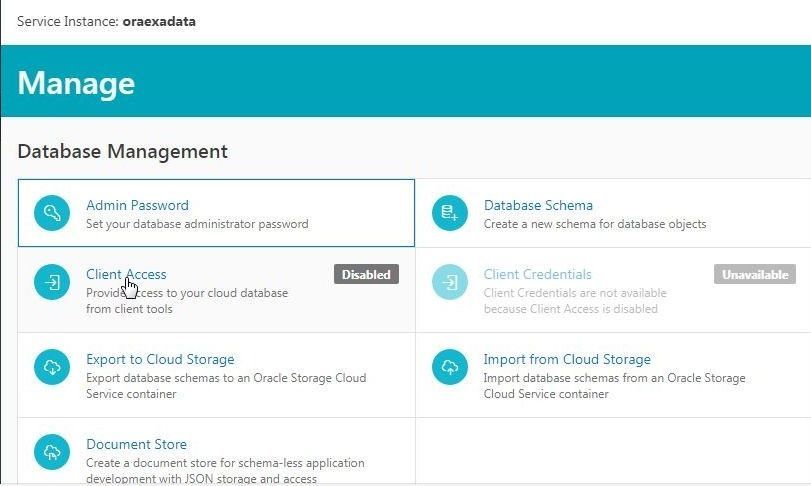Click the faded Client Credentials icon
Image resolution: width=811 pixels, height=486 pixels.
tap(449, 282)
